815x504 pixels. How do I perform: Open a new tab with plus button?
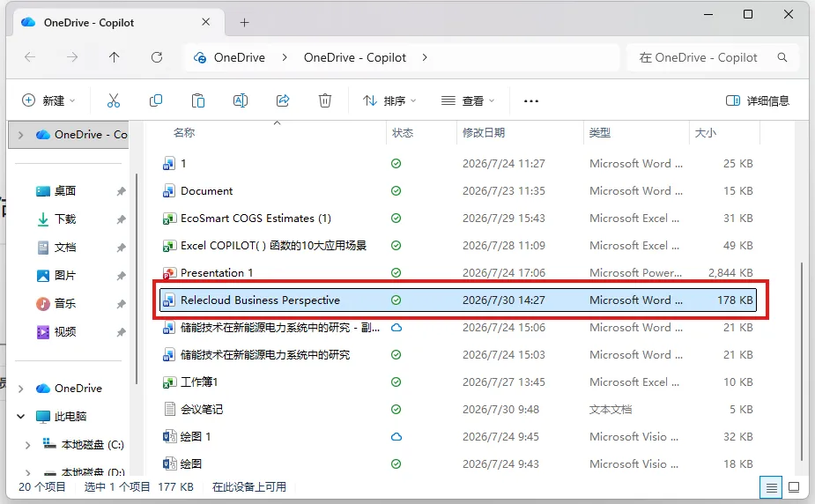pyautogui.click(x=244, y=22)
